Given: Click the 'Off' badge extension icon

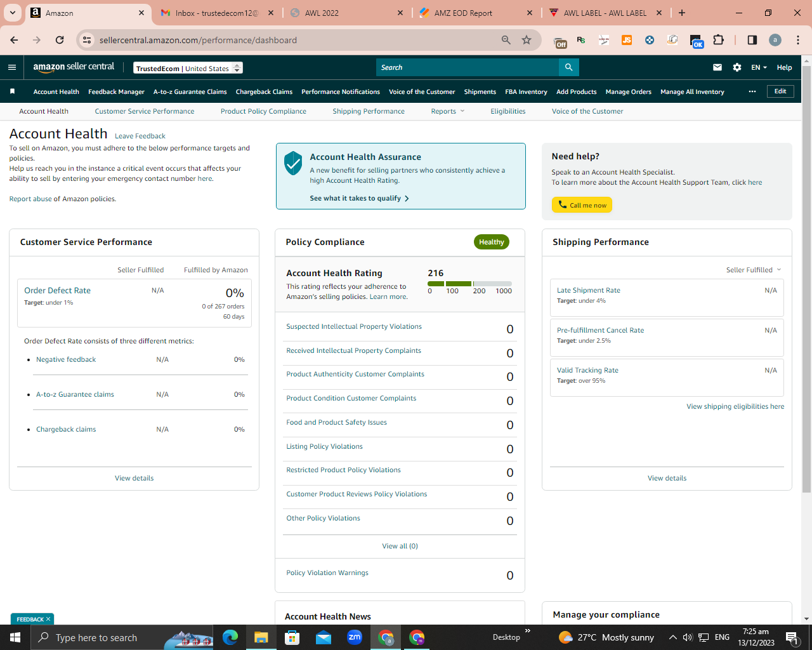Looking at the screenshot, I should click(x=561, y=41).
